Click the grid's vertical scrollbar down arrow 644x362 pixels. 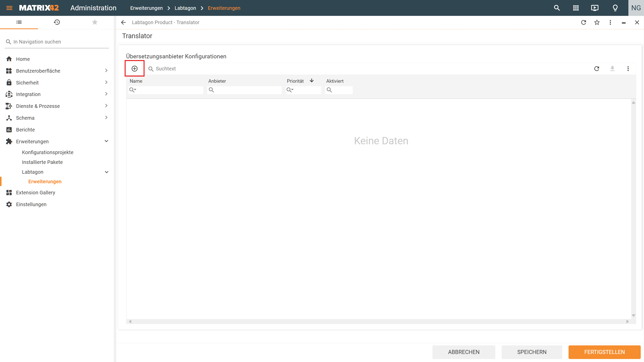point(633,315)
